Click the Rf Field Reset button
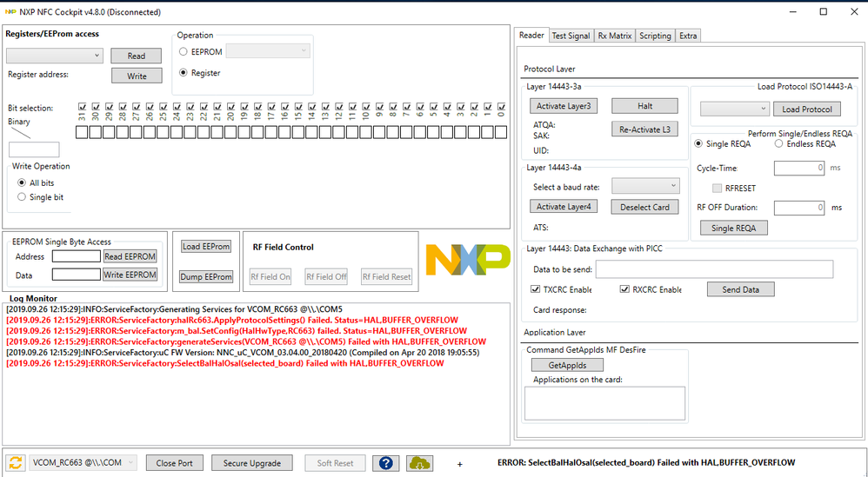Image resolution: width=868 pixels, height=477 pixels. tap(386, 277)
